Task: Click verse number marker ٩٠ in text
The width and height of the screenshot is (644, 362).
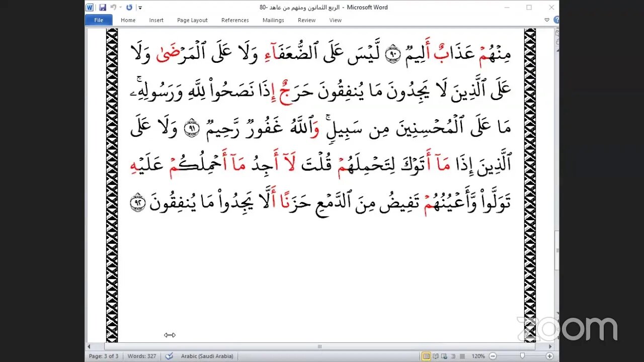Action: coord(393,54)
